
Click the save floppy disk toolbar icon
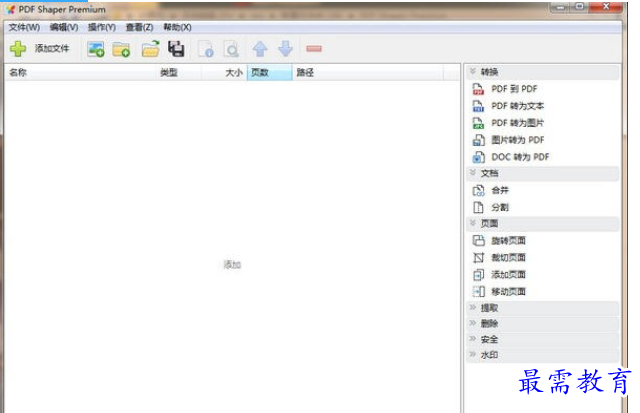coord(176,49)
